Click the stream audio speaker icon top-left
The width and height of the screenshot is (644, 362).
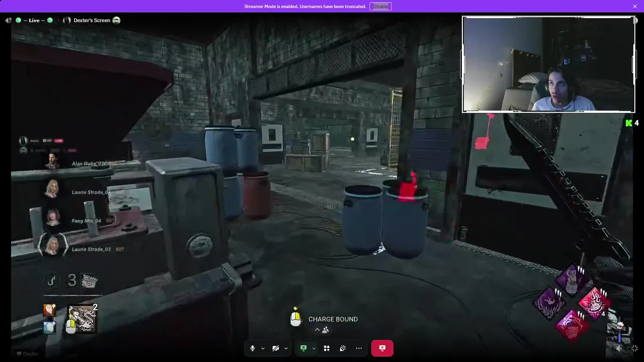[x=8, y=21]
